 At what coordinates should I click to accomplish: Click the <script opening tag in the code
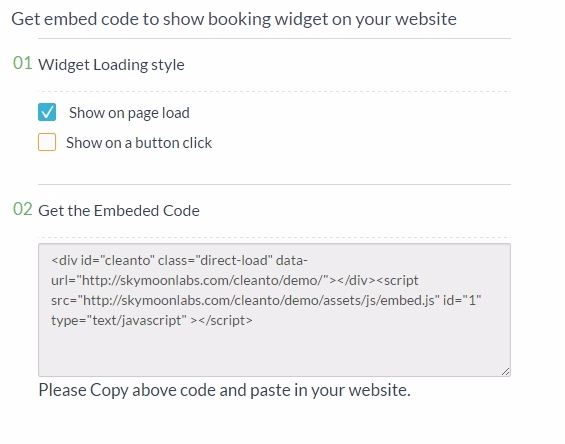[x=397, y=280]
